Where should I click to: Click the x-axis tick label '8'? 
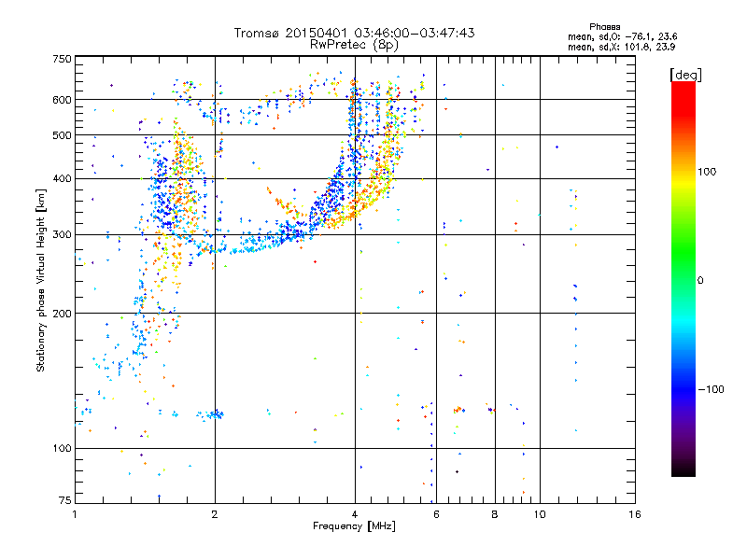click(x=495, y=514)
